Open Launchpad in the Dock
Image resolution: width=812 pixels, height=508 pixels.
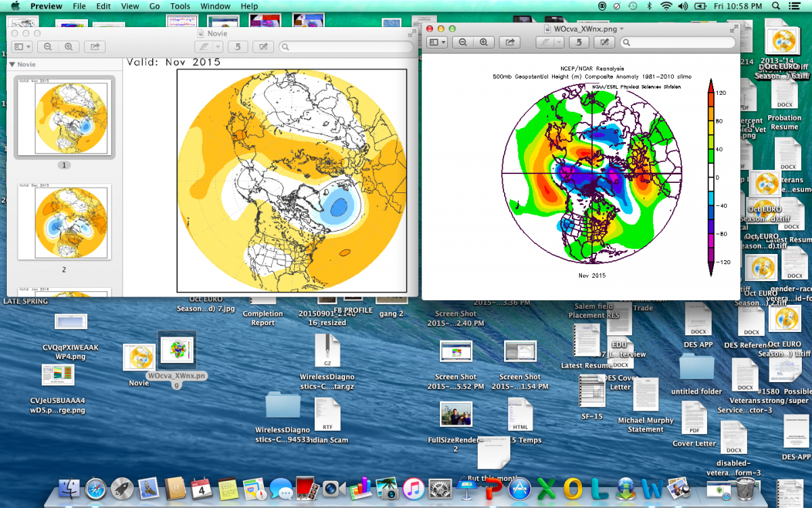(122, 489)
